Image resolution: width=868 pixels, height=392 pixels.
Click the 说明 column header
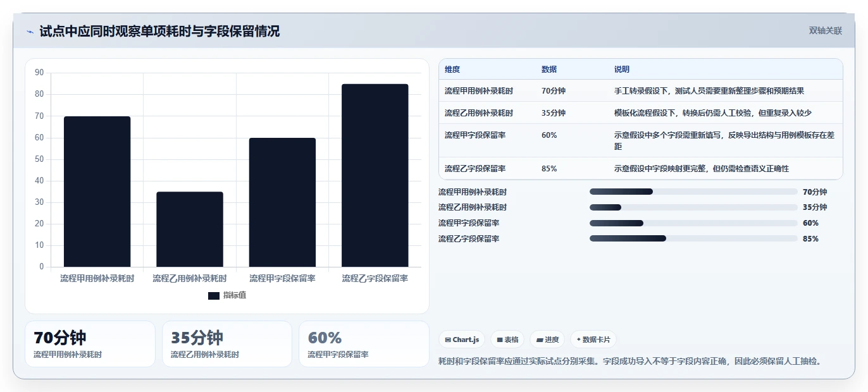pyautogui.click(x=622, y=70)
